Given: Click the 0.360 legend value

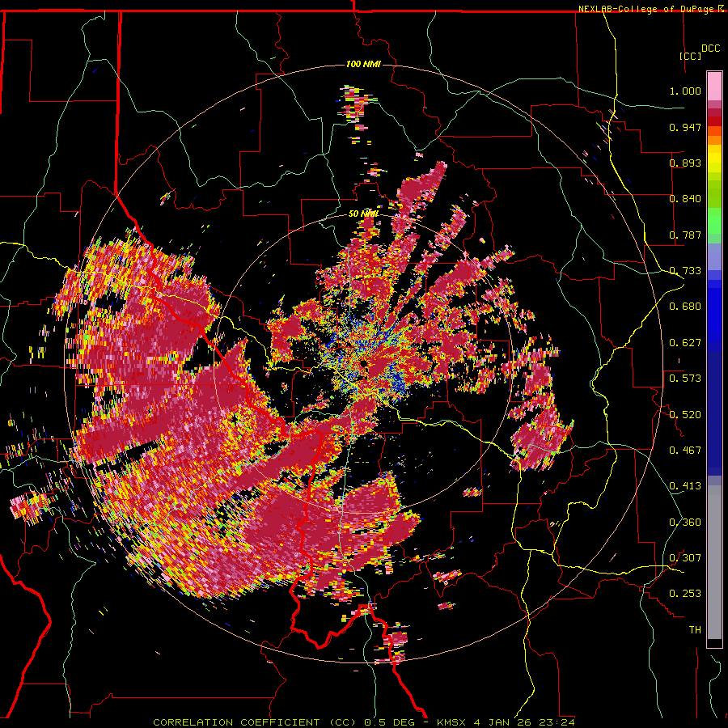Looking at the screenshot, I should click(x=685, y=523).
